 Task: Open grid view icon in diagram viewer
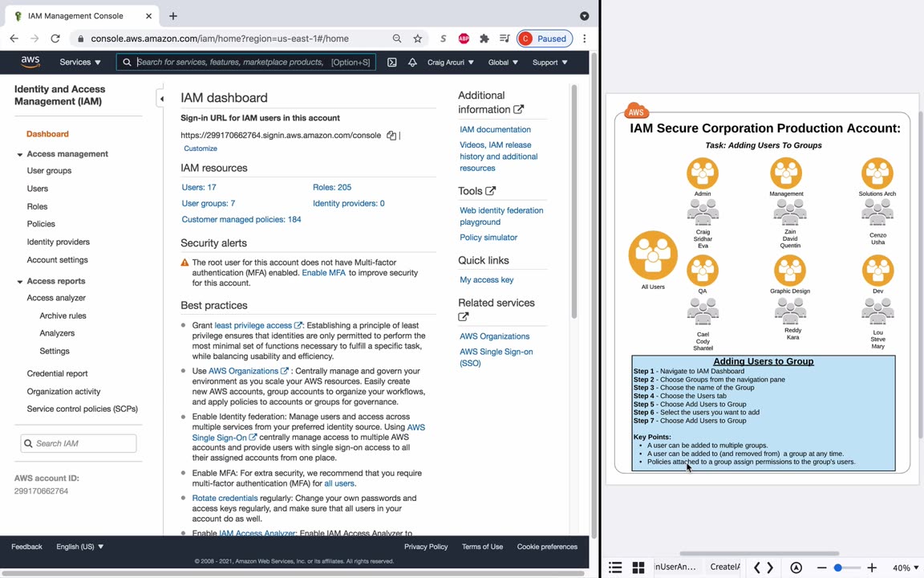click(638, 568)
